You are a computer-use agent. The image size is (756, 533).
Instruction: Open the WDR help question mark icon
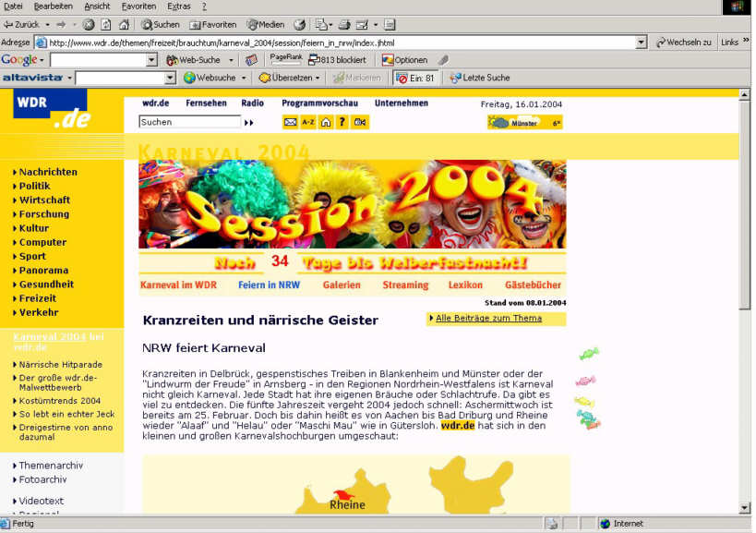(x=342, y=122)
